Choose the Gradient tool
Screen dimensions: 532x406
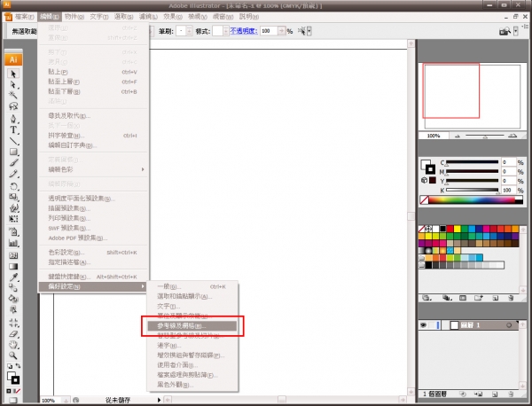click(13, 266)
